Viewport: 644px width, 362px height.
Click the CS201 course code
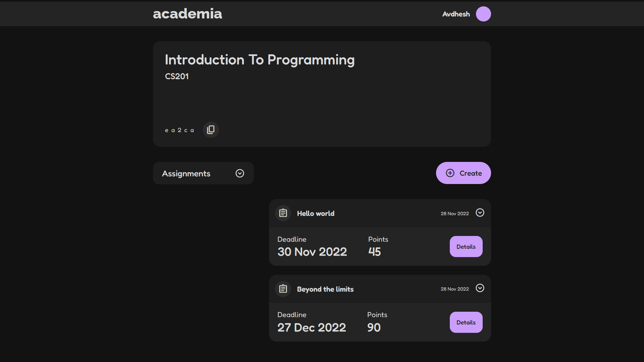click(x=177, y=76)
